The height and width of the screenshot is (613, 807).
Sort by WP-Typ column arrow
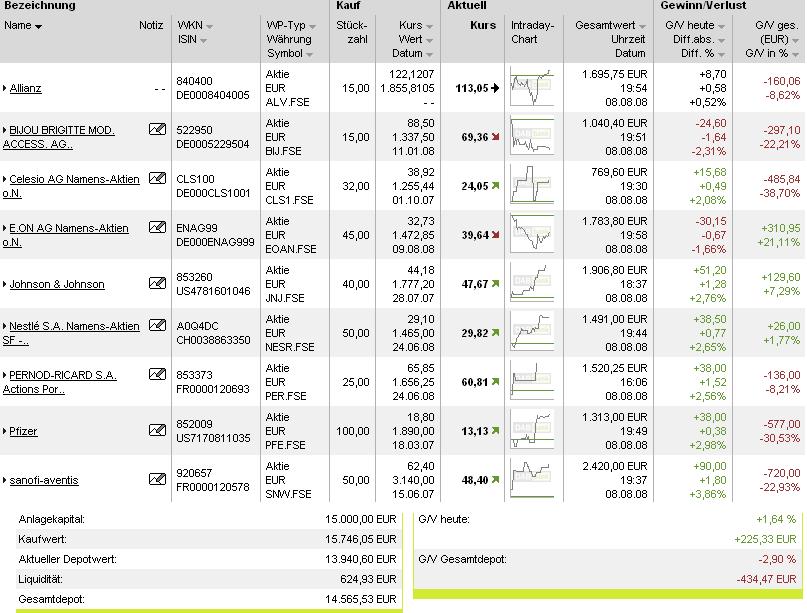tap(312, 26)
